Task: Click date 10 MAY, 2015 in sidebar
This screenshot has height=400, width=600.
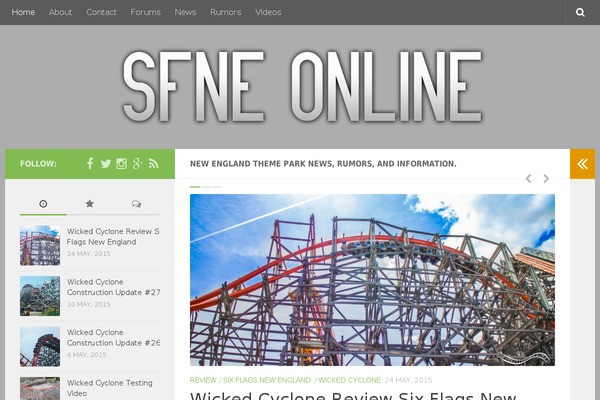Action: click(x=88, y=304)
